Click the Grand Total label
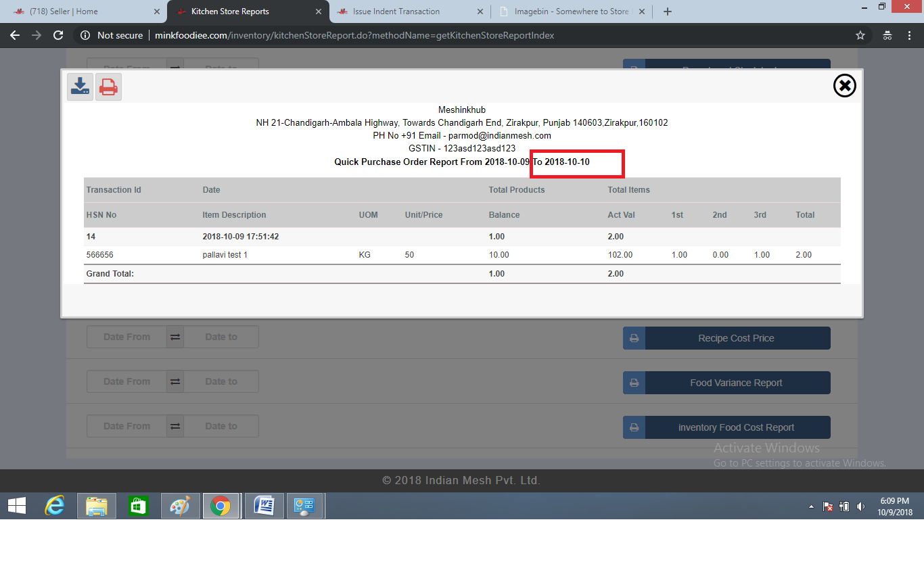Image resolution: width=924 pixels, height=568 pixels. click(110, 274)
